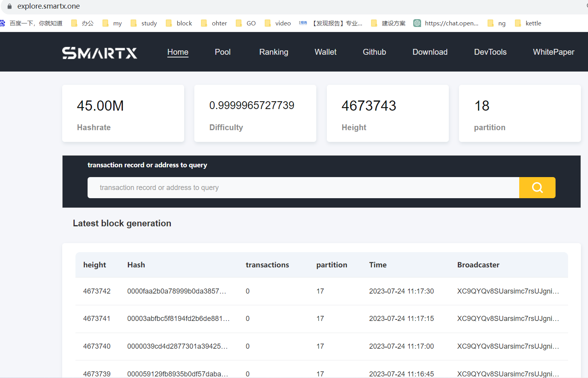Click the Height 4673743 card
Viewport: 588px width, 378px height.
[x=388, y=113]
